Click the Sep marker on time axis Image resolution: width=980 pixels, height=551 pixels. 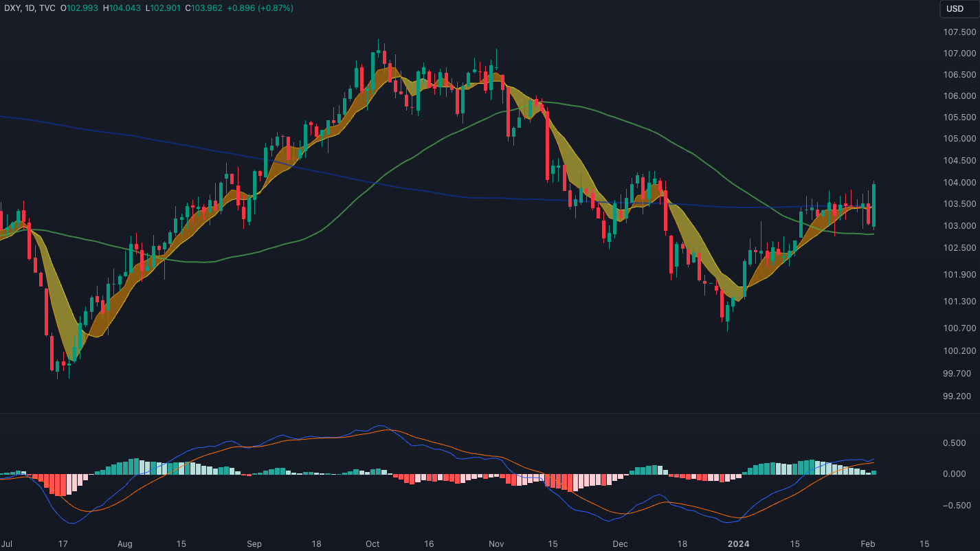click(x=254, y=543)
